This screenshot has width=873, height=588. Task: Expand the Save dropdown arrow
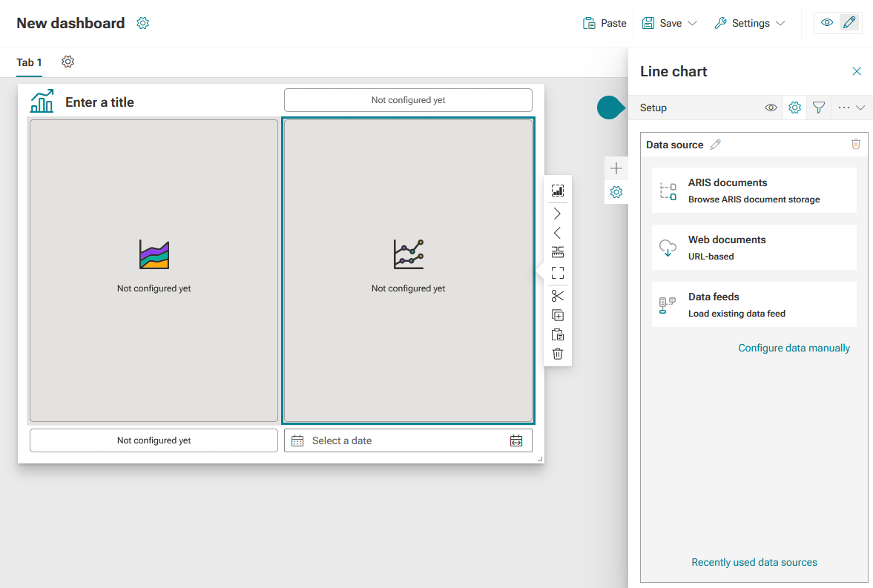pyautogui.click(x=692, y=24)
